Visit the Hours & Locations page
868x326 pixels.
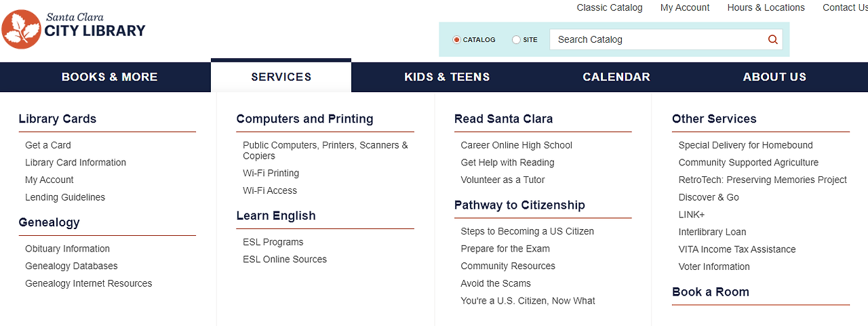(766, 7)
